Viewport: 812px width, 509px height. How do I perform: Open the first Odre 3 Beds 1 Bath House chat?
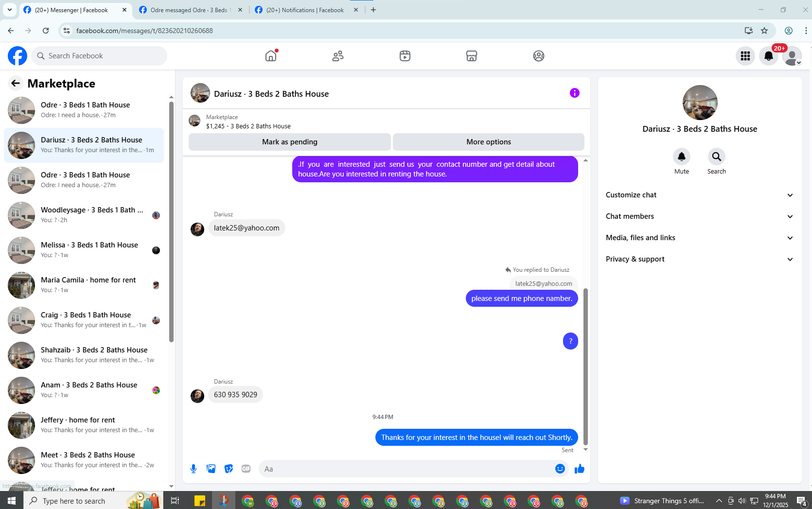84,110
